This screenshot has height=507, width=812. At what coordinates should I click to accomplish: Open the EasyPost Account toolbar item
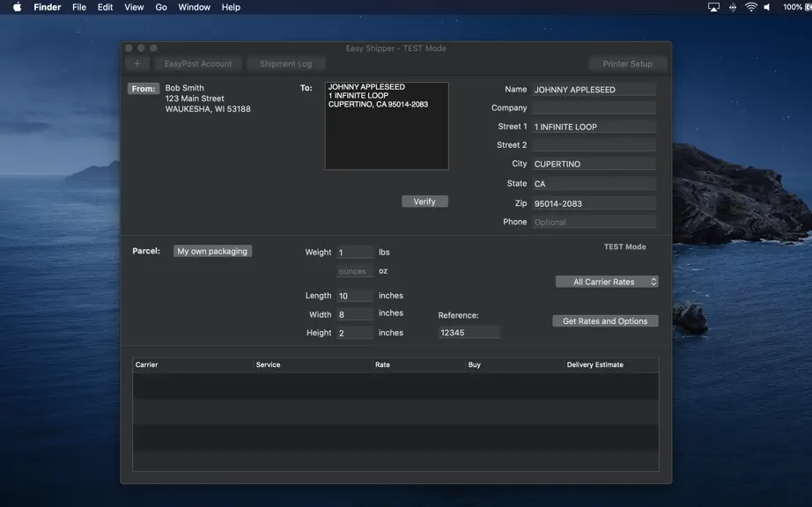198,63
